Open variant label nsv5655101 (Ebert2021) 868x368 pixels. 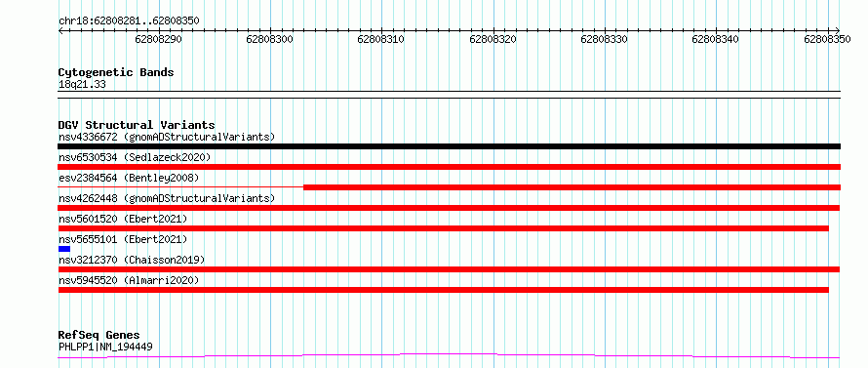[x=123, y=239]
